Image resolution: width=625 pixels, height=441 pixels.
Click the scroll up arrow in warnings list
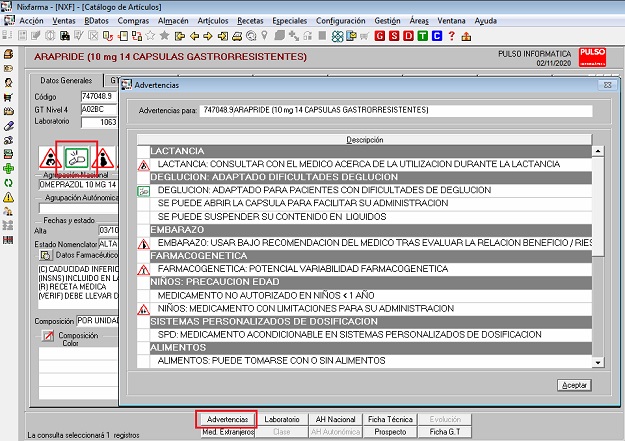598,151
